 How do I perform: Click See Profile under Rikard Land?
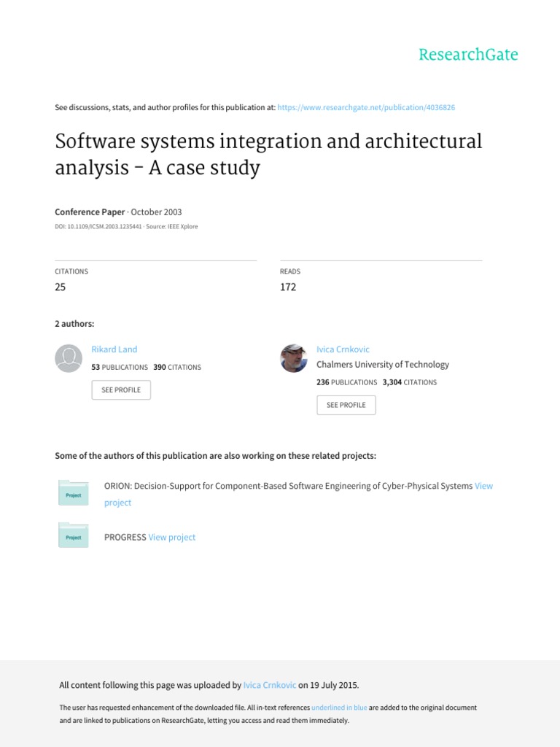pos(121,390)
